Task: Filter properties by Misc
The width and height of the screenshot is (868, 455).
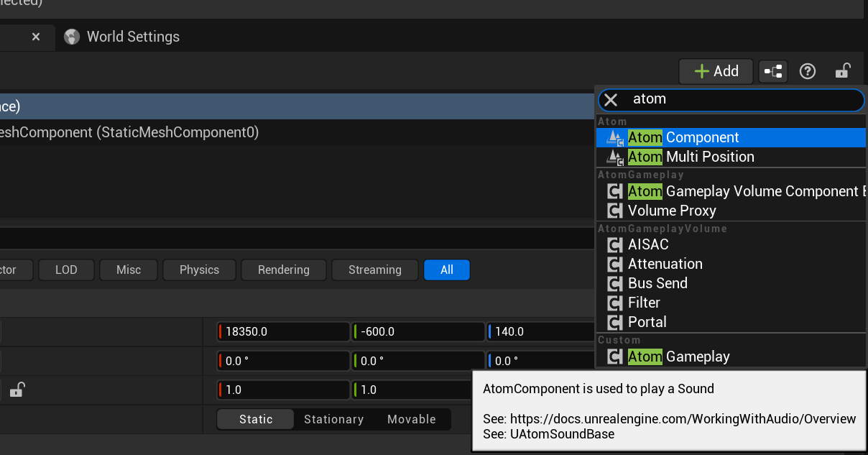Action: [x=129, y=270]
